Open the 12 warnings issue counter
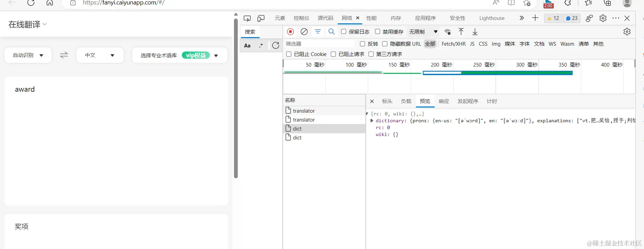Image resolution: width=644 pixels, height=249 pixels. pos(553,18)
